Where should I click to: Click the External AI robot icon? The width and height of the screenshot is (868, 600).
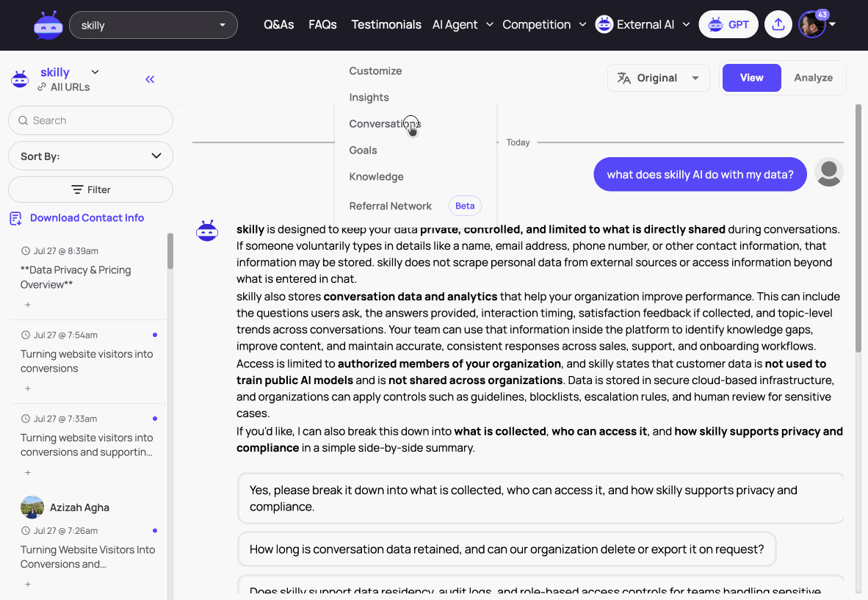click(x=604, y=25)
